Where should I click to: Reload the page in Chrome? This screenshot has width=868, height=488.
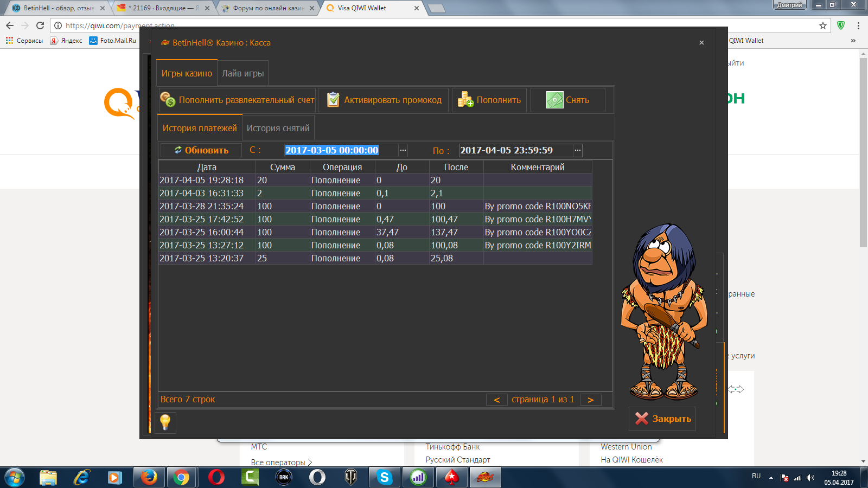[40, 25]
